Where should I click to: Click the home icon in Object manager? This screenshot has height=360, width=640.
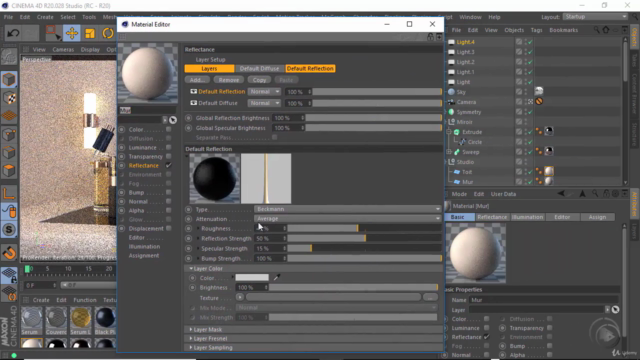[606, 30]
